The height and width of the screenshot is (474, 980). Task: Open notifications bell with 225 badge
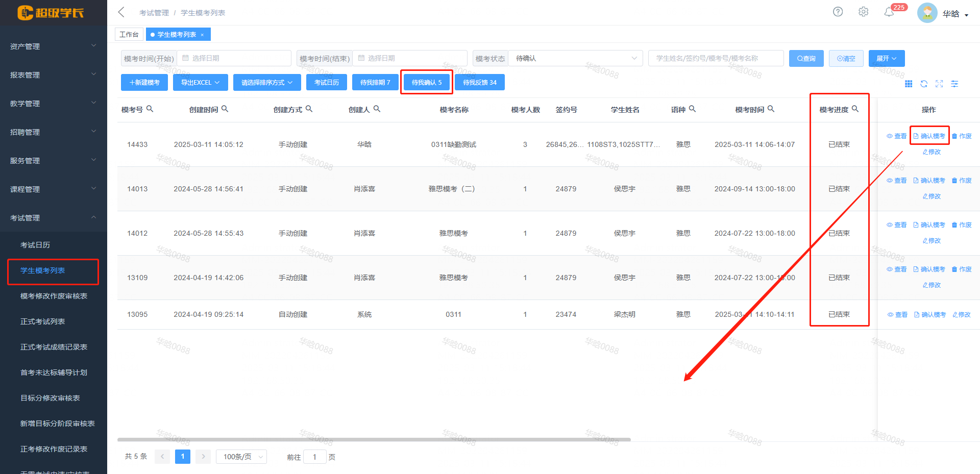point(889,12)
